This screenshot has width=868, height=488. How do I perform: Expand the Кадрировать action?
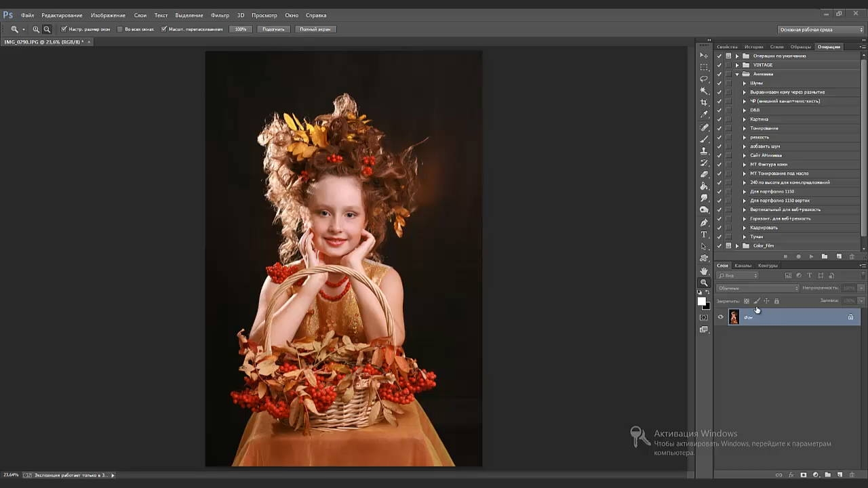744,228
